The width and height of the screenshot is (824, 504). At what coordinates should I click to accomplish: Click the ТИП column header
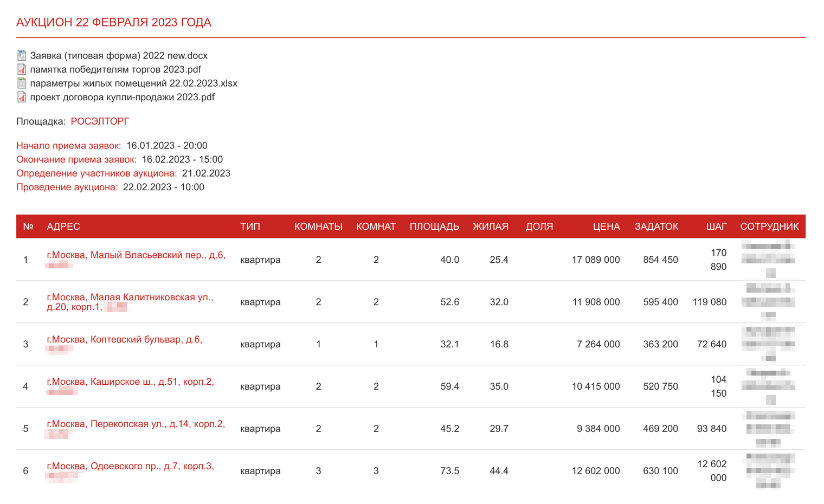250,227
